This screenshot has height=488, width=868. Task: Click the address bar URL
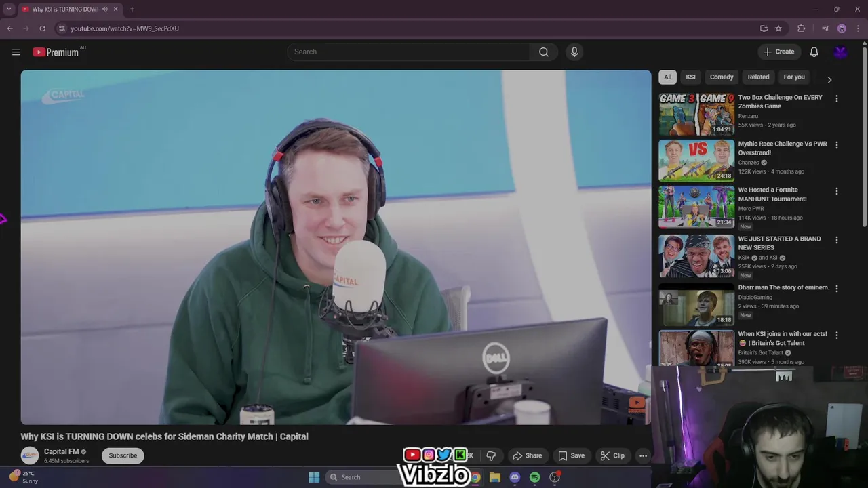click(125, 28)
